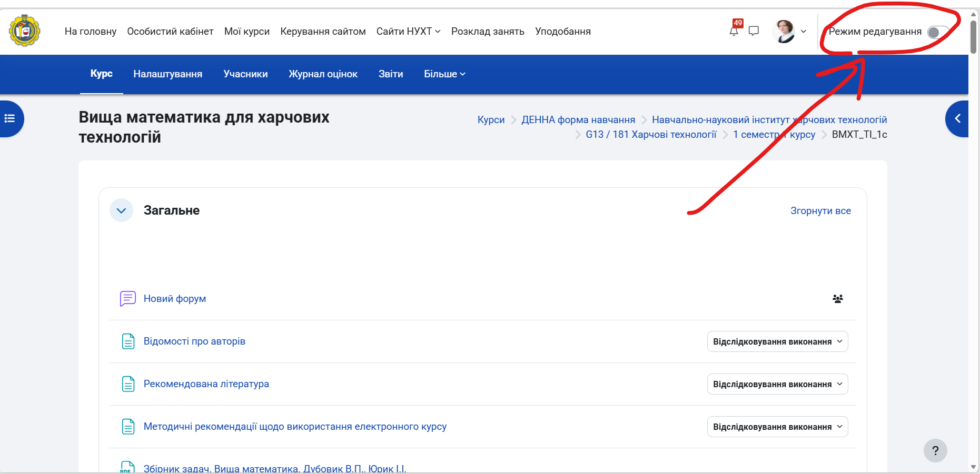This screenshot has height=474, width=980.
Task: Click the university logo icon
Action: [x=25, y=31]
